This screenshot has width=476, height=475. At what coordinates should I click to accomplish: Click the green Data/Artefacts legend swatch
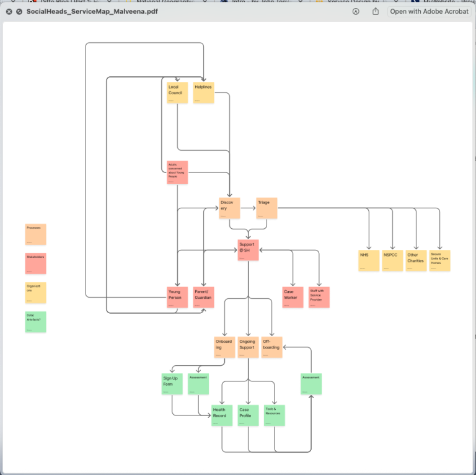click(35, 322)
